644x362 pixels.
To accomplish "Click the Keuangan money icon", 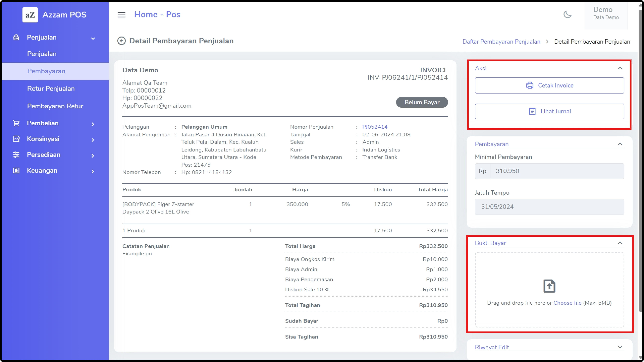I will click(16, 170).
